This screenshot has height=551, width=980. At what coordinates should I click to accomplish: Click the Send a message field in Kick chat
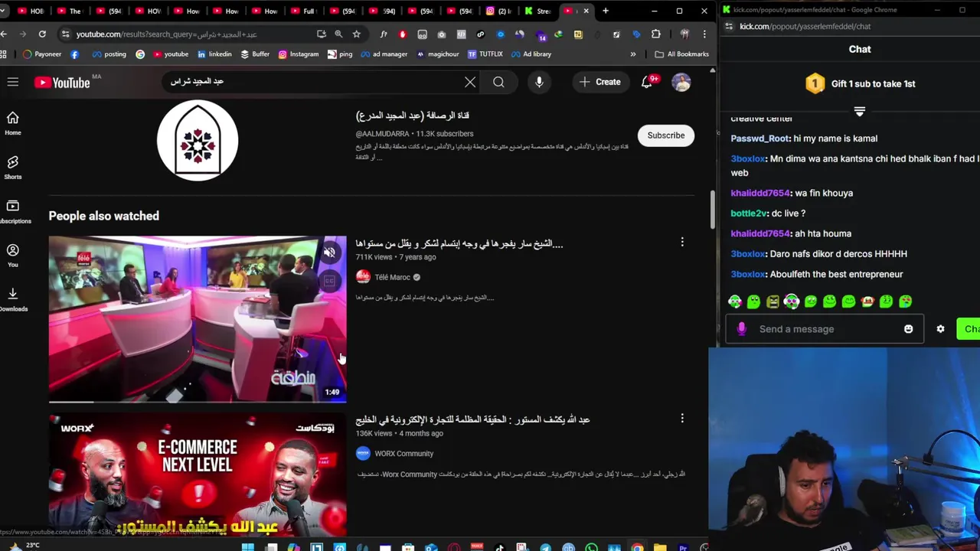[825, 329]
